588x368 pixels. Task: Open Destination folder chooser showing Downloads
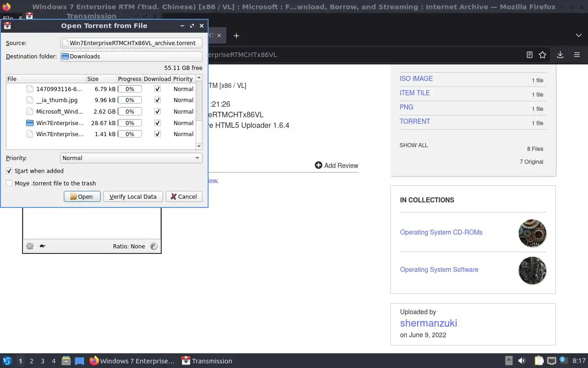[x=131, y=56]
